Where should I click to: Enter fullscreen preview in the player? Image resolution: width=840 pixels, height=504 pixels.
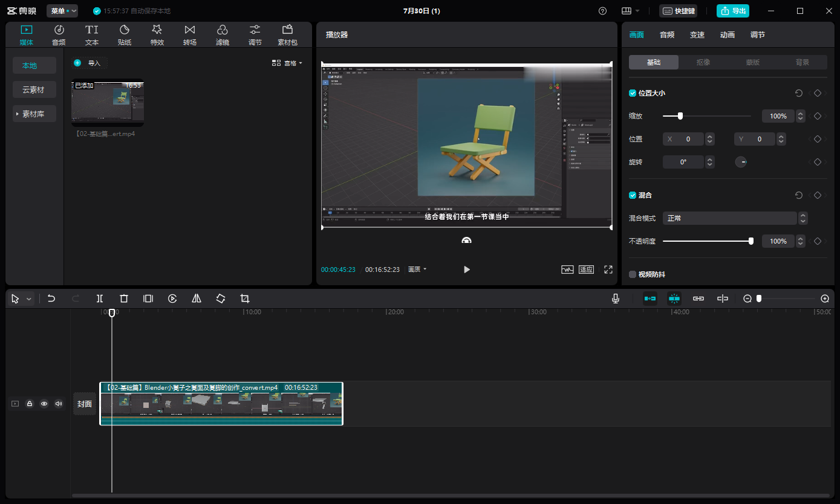tap(608, 270)
